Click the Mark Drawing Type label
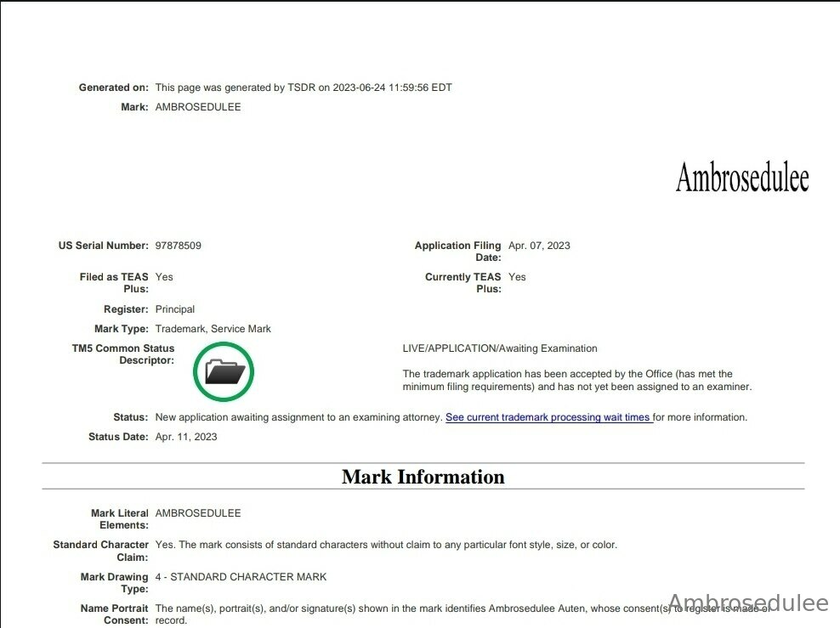Viewport: 840px width, 628px height. tap(114, 582)
